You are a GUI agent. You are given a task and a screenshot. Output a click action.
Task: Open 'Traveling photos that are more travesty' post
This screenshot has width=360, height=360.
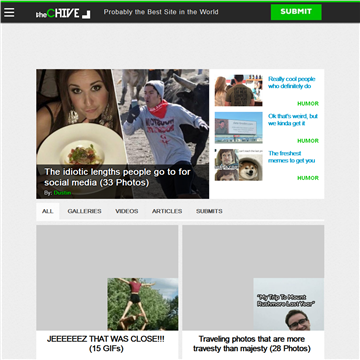click(x=252, y=344)
